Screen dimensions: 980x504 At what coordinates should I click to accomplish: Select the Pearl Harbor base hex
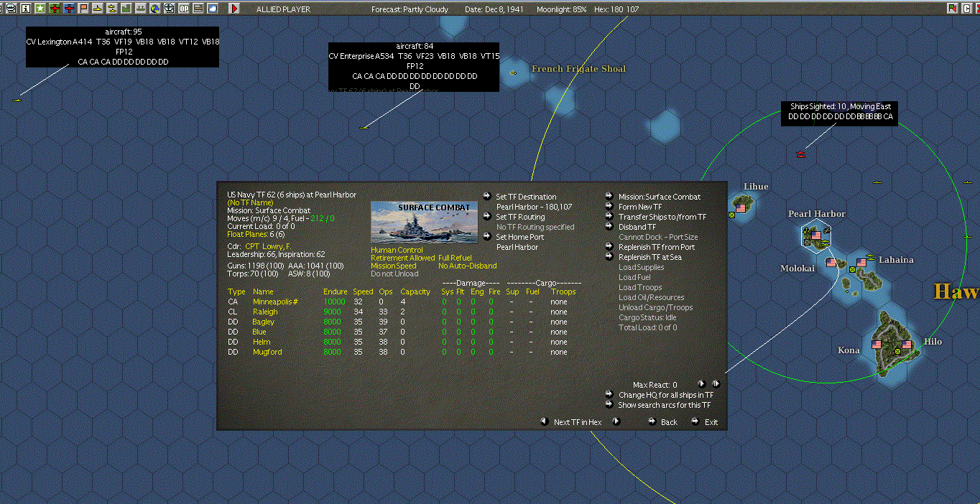click(x=816, y=235)
